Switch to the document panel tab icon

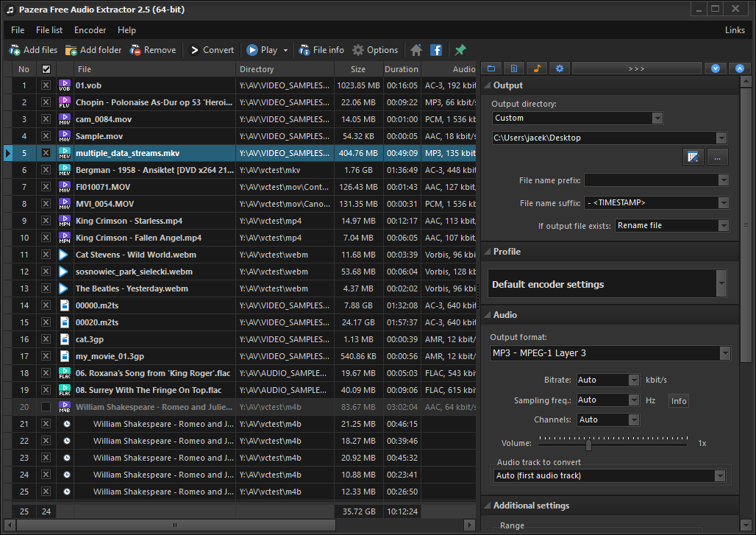[x=514, y=68]
